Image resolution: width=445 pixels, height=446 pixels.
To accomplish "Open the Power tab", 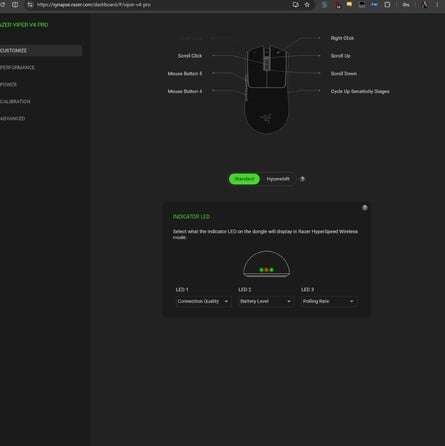I will tap(8, 85).
